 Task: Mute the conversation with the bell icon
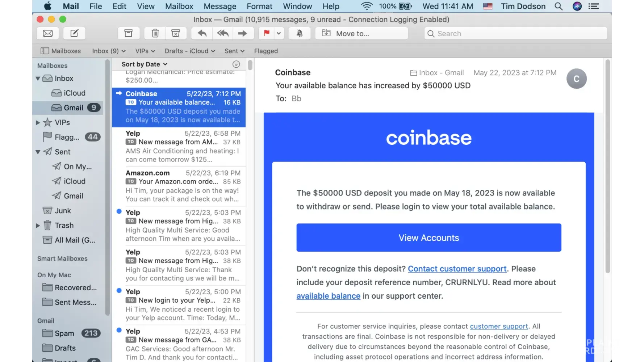[x=300, y=33]
